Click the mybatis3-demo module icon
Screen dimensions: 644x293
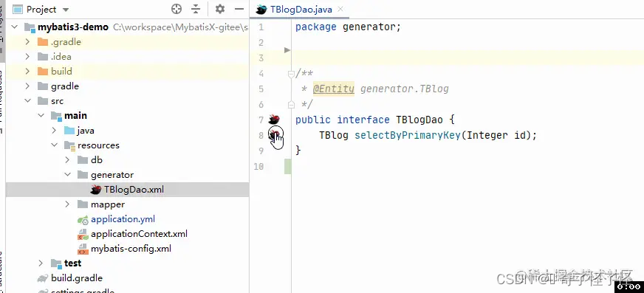tap(30, 27)
